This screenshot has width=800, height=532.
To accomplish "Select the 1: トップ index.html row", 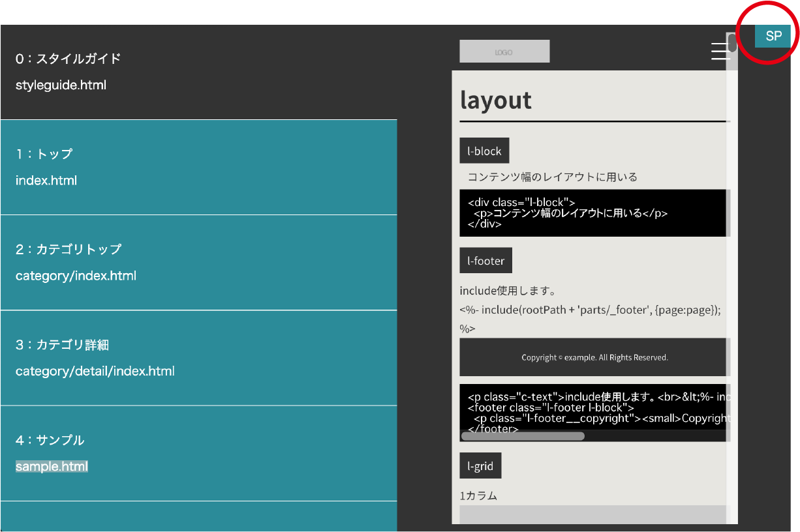I will click(198, 168).
